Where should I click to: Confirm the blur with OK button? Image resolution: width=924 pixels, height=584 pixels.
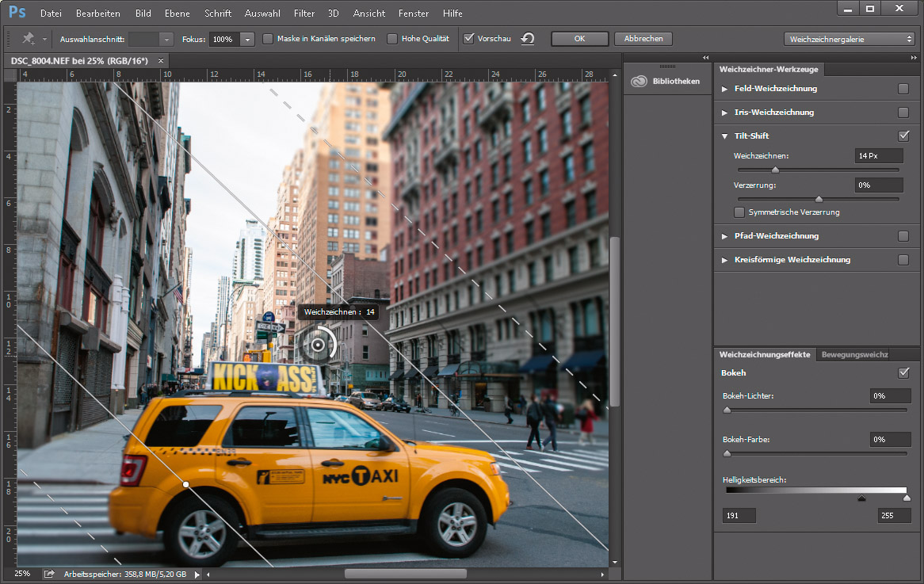tap(579, 39)
